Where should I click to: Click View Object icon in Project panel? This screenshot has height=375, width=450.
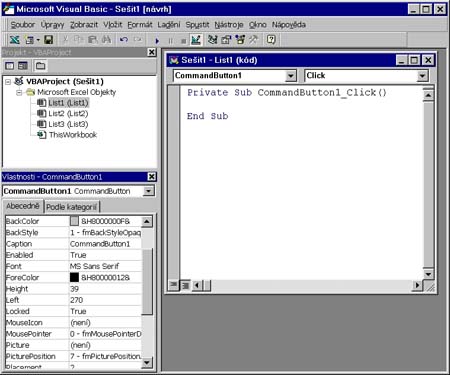pos(23,66)
